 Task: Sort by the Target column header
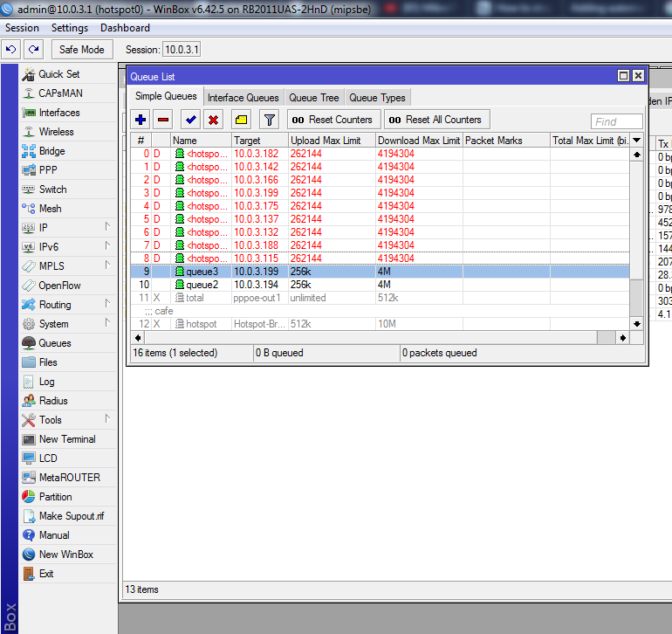tap(260, 141)
